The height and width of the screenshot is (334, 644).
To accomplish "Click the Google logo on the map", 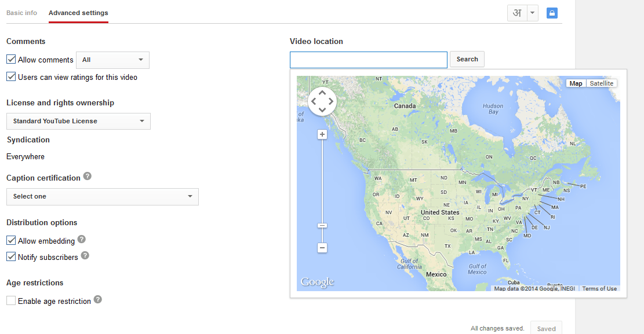I will 316,282.
